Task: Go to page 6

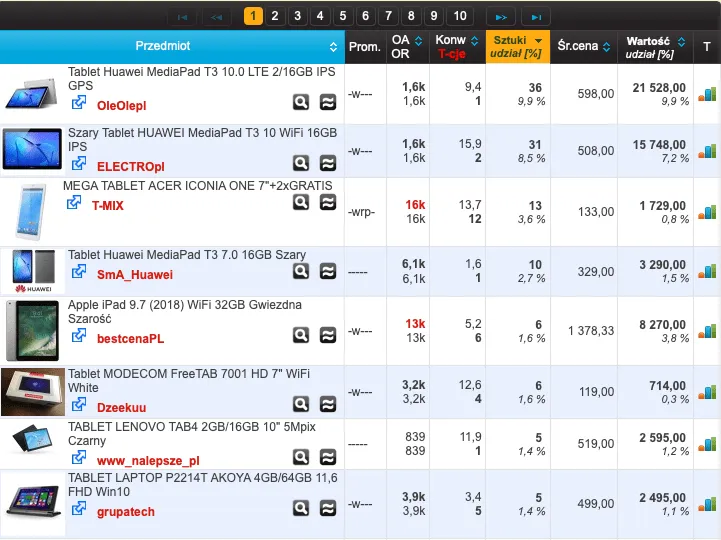Action: (x=366, y=16)
